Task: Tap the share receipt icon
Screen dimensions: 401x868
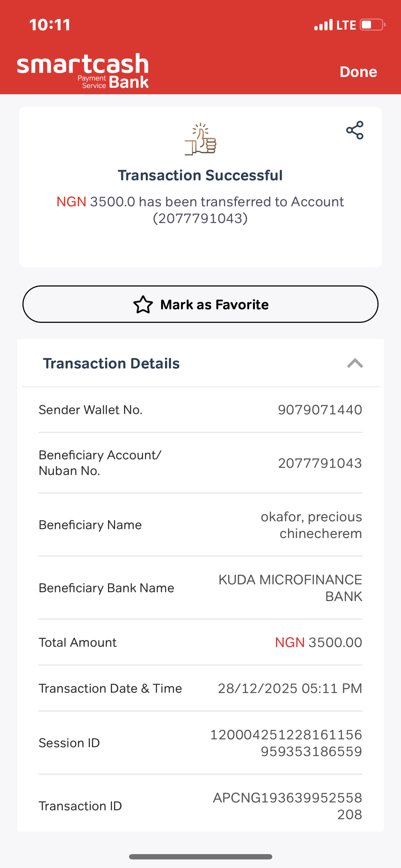Action: 355,130
